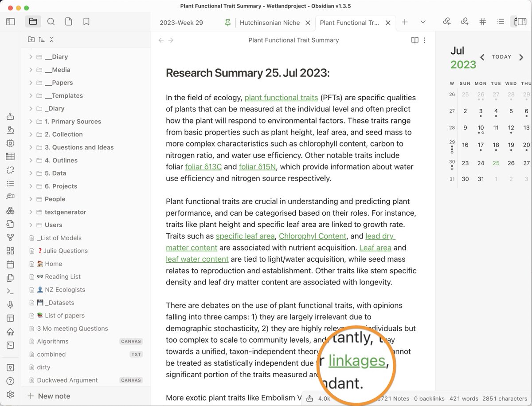Follow the specific leaf area link
This screenshot has width=532, height=406.
point(245,236)
